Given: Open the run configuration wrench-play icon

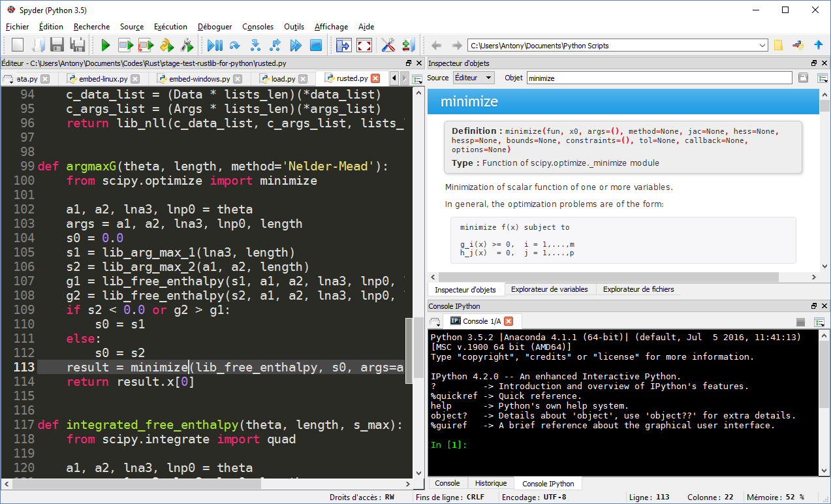Looking at the screenshot, I should pyautogui.click(x=187, y=45).
